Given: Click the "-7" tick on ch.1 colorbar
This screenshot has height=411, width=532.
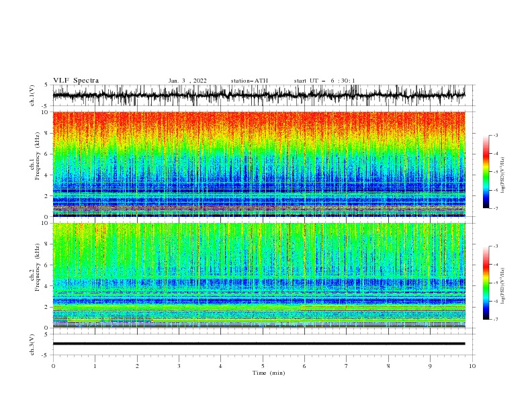Looking at the screenshot, I should coord(495,208).
